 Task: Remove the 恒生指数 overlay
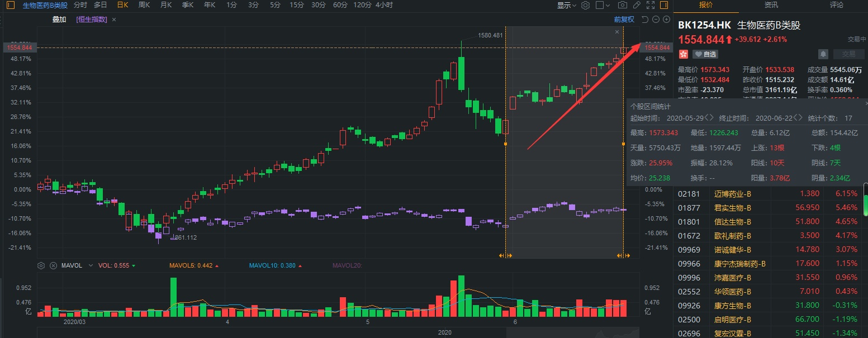[114, 20]
